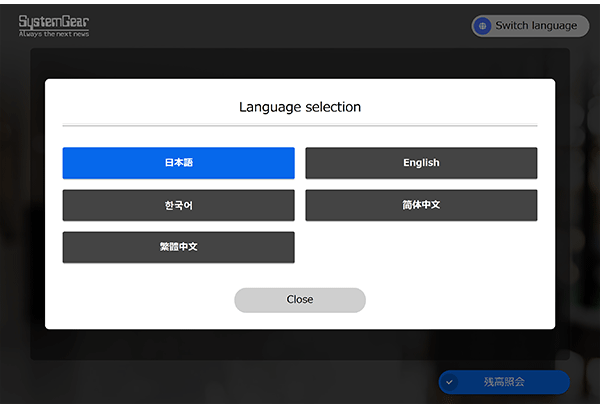This screenshot has height=408, width=600.
Task: Select 日本語 as the language
Action: coord(178,163)
